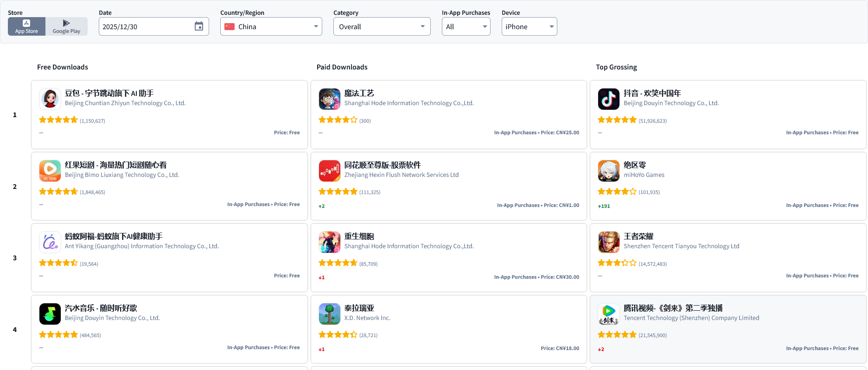Screen dimensions: 868x370
Task: Click the star rating with (51,926,623) reviews
Action: (617, 120)
